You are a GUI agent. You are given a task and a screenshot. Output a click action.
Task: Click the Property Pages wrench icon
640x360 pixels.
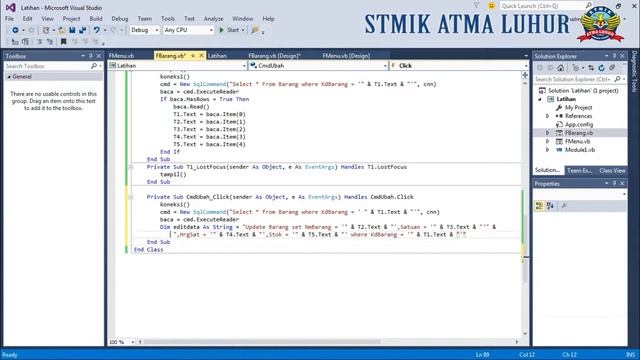tap(564, 206)
